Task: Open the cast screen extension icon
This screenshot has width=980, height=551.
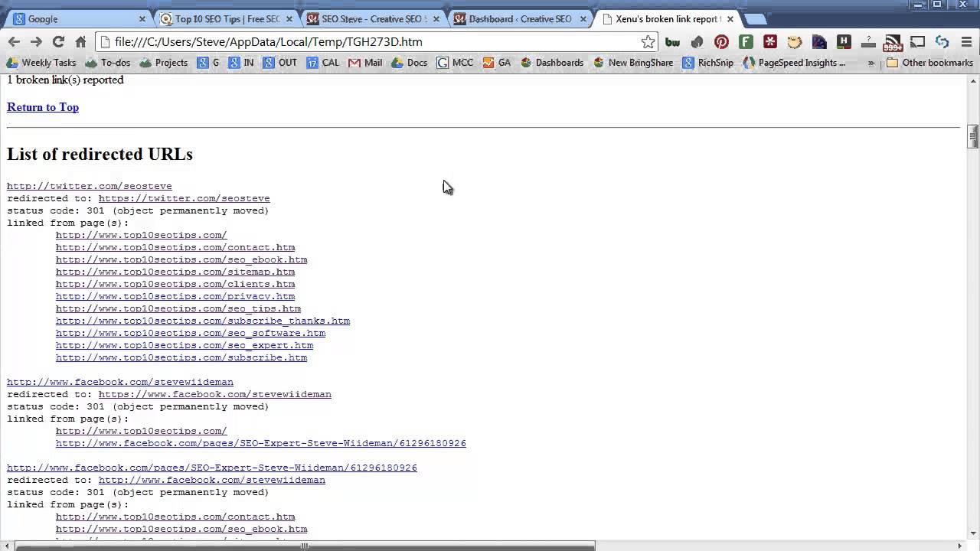Action: [x=917, y=42]
